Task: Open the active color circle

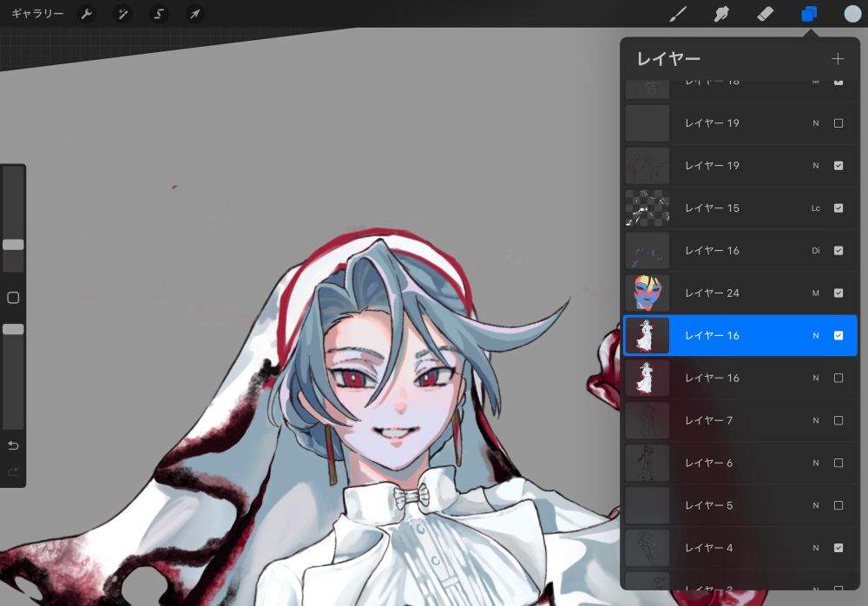Action: [852, 14]
